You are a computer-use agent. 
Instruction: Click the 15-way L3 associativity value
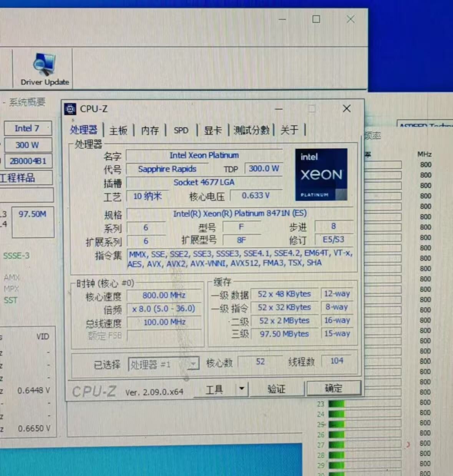click(x=337, y=333)
